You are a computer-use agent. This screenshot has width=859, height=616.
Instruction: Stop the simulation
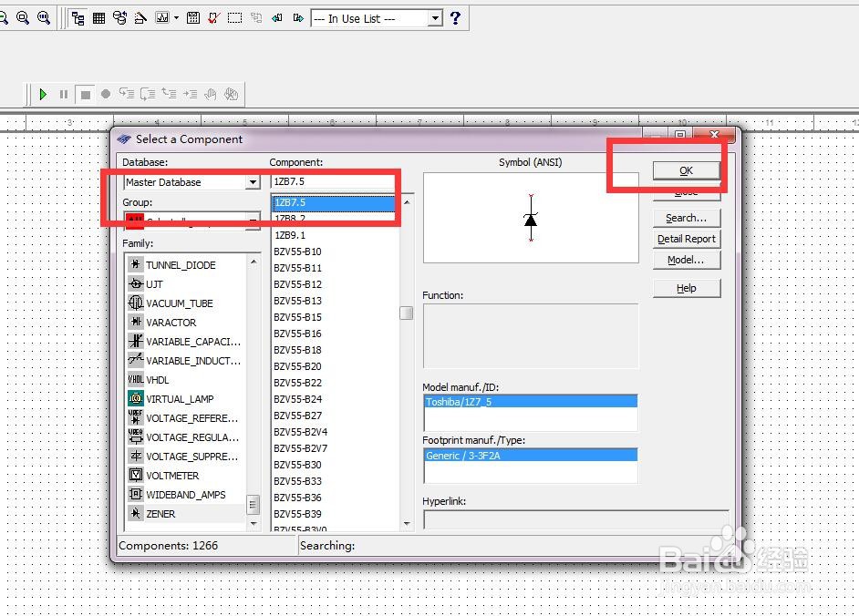click(x=85, y=94)
